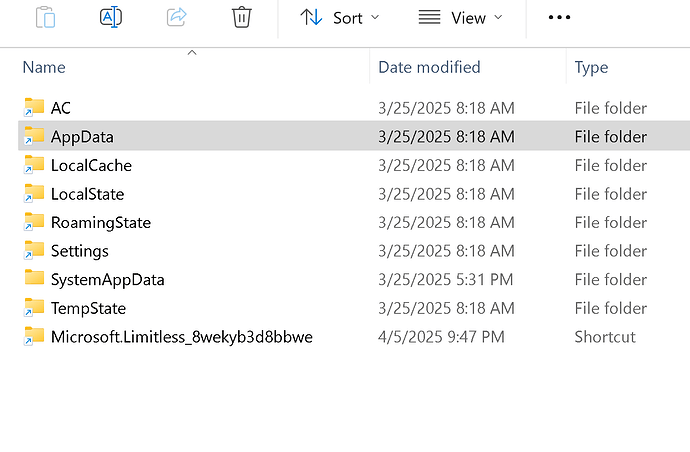Click the AC folder name

61,108
